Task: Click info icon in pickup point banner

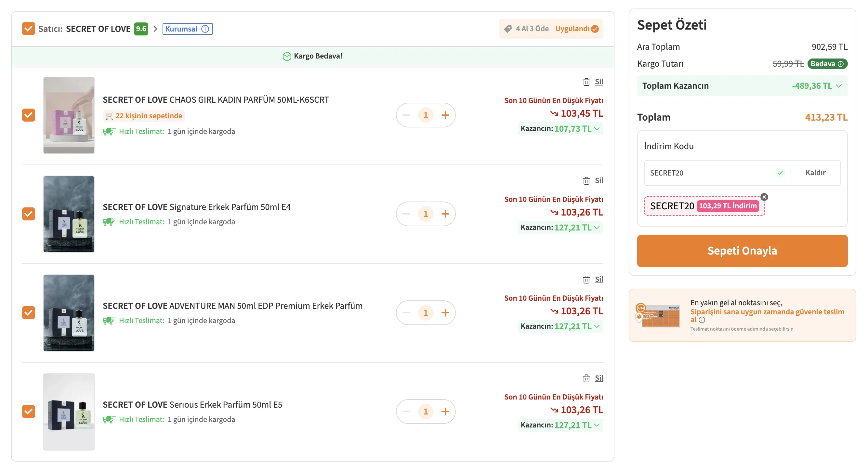Action: point(702,320)
